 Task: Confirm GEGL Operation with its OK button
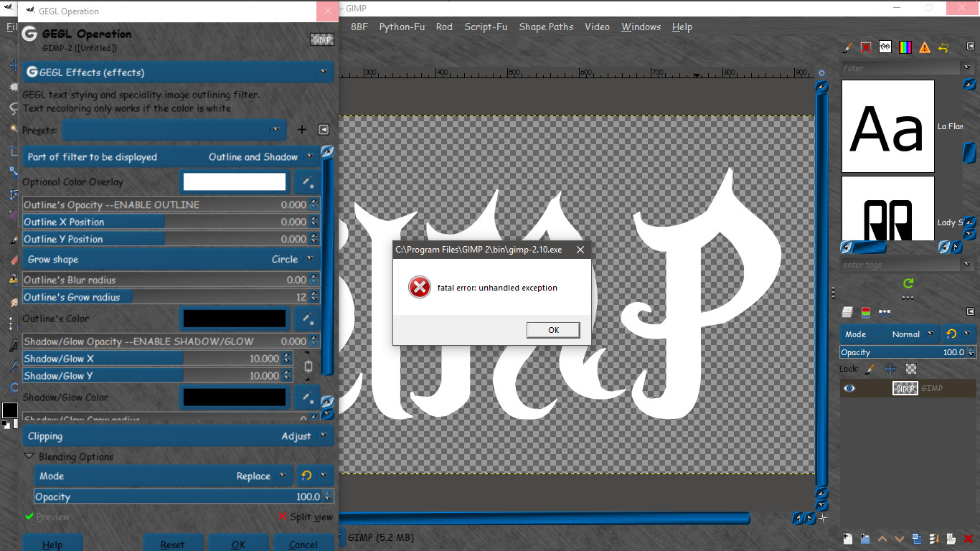238,545
